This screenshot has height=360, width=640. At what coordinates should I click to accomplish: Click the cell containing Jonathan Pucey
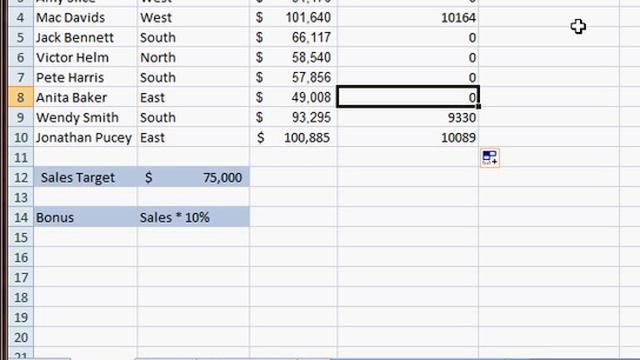85,138
